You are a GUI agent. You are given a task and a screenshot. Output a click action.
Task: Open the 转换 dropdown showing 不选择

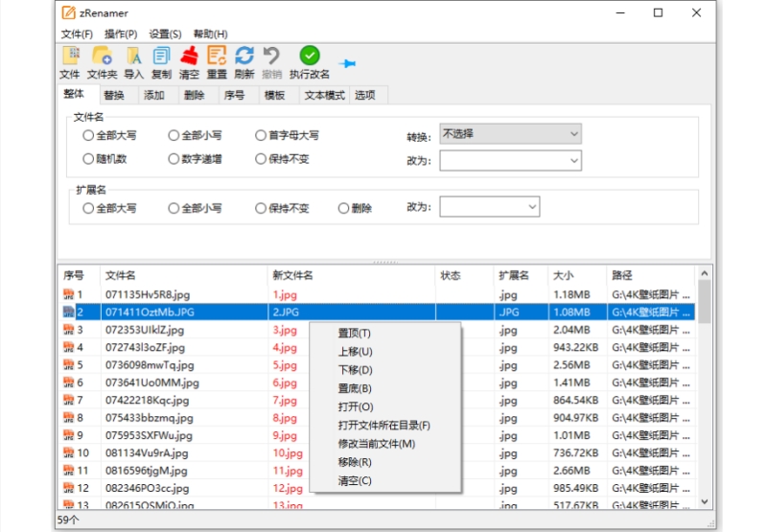tap(510, 133)
